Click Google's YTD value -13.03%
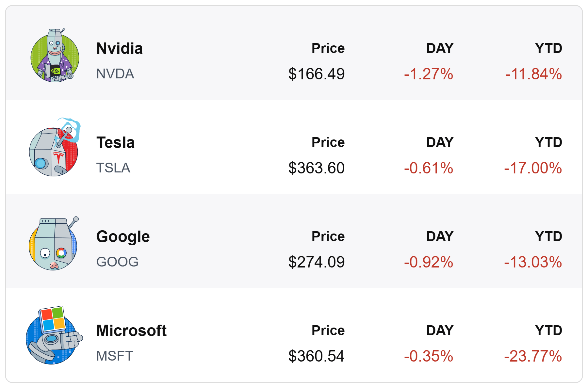 [533, 262]
